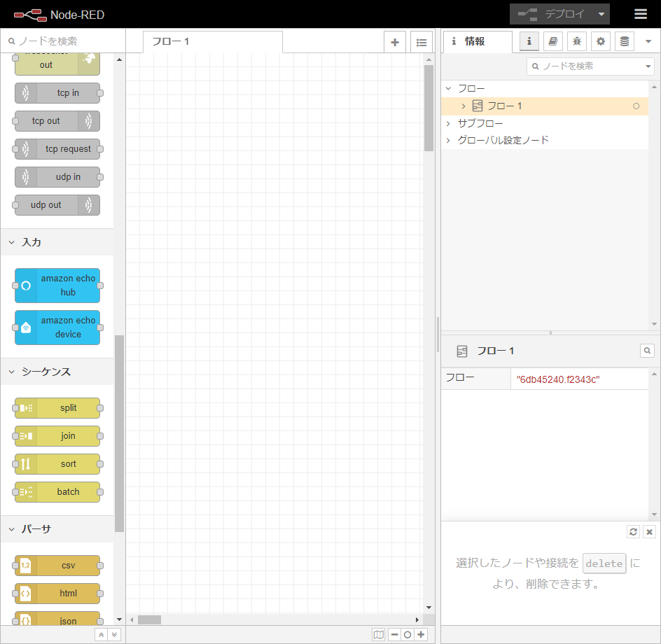Open the debug messages bug icon tab

(x=576, y=41)
